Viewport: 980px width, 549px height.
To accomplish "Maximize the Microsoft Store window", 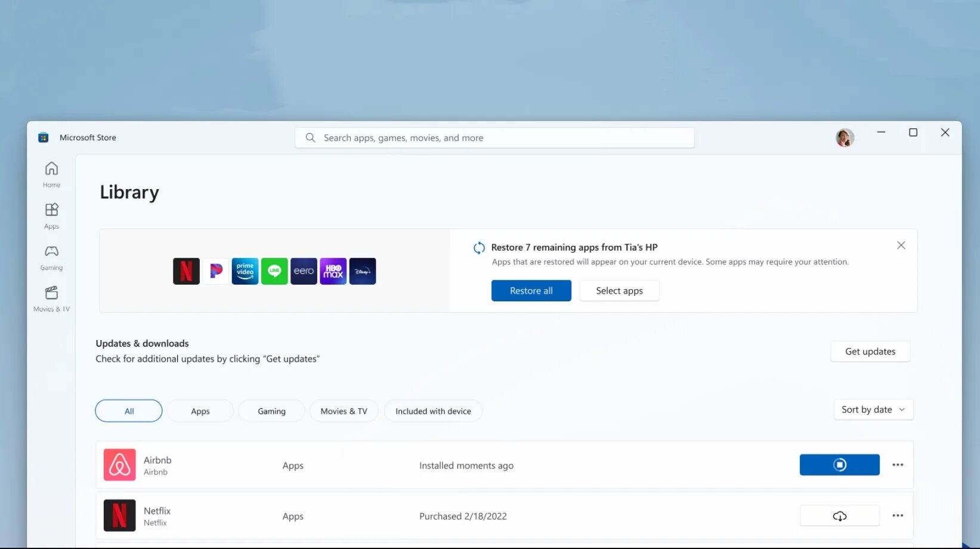I will pos(913,132).
